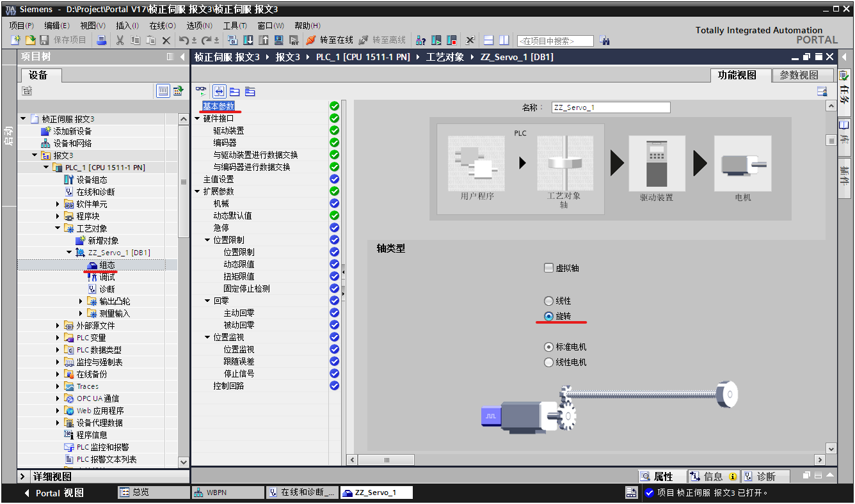Select the 标准电机 radio button

[548, 347]
